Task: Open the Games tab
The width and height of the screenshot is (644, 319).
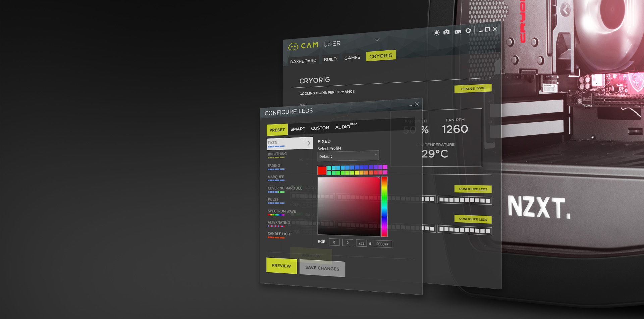Action: pos(352,58)
